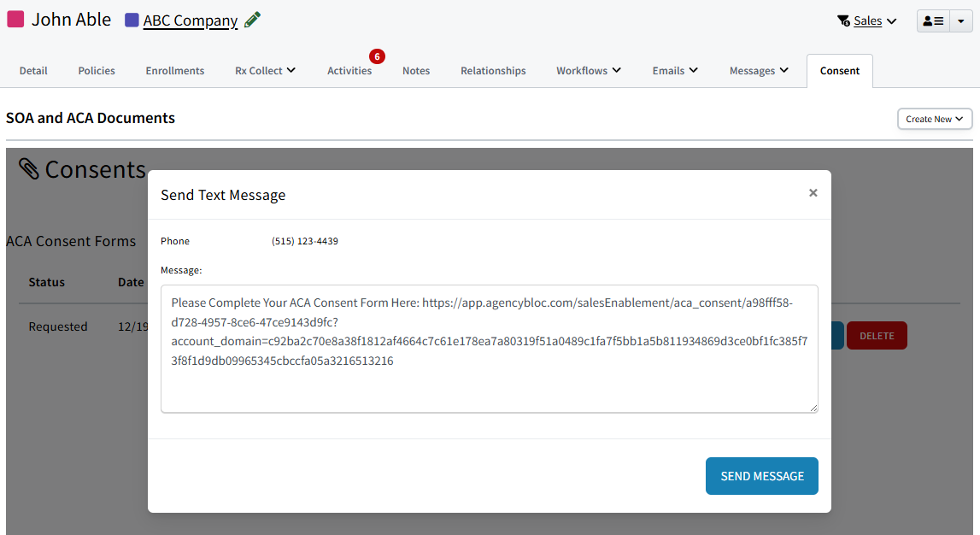This screenshot has height=535, width=980.
Task: Click the pink swatch beside John Able
Action: [x=16, y=19]
